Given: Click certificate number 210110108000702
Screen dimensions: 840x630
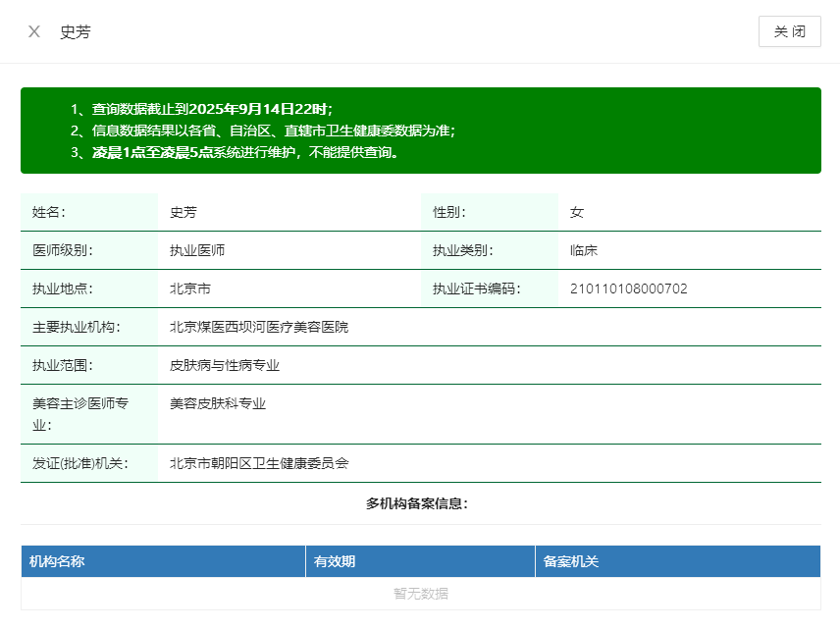Looking at the screenshot, I should (x=628, y=289).
